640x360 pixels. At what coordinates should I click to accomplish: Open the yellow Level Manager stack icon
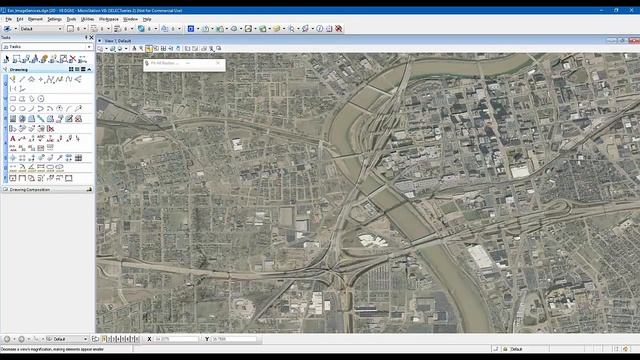(276, 29)
